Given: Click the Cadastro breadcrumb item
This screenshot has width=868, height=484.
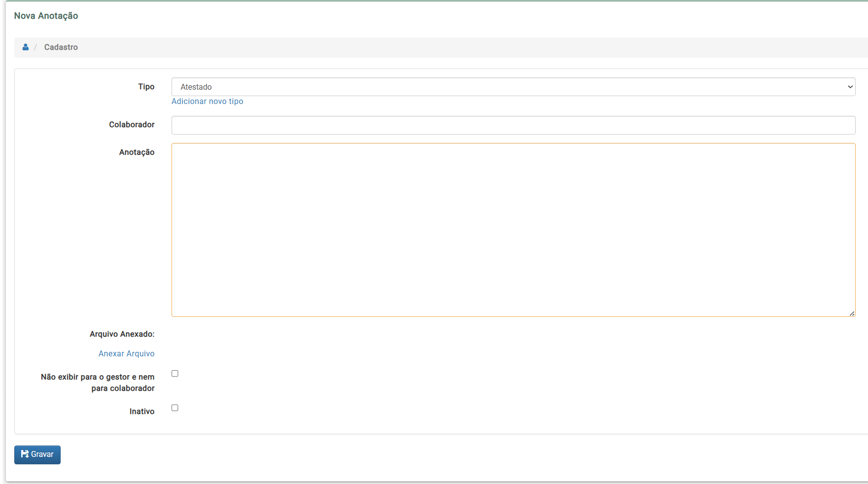Looking at the screenshot, I should [61, 47].
